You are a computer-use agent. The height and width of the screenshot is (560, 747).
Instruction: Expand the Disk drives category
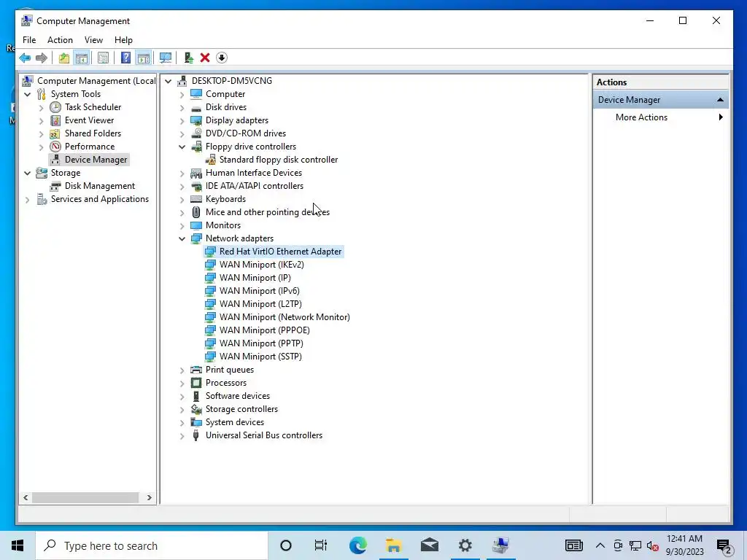(x=182, y=108)
